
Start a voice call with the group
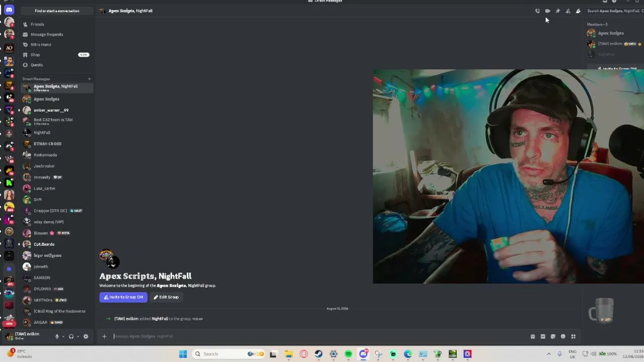[537, 11]
